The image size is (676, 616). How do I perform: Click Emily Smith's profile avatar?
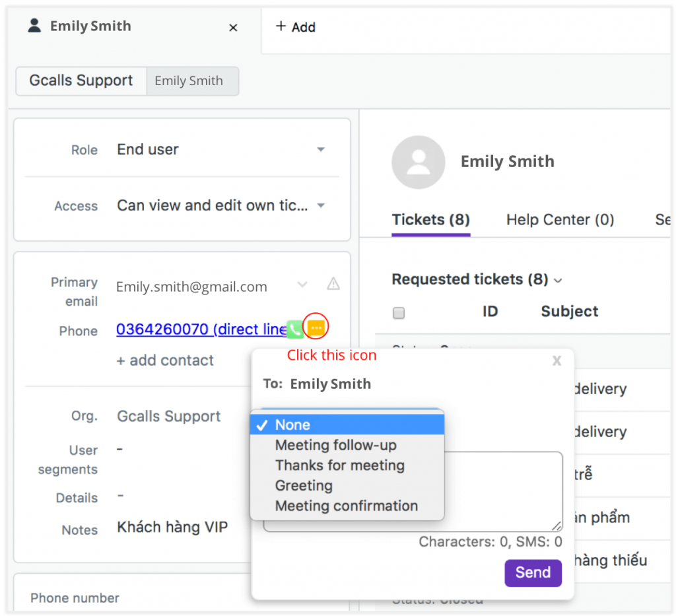418,162
